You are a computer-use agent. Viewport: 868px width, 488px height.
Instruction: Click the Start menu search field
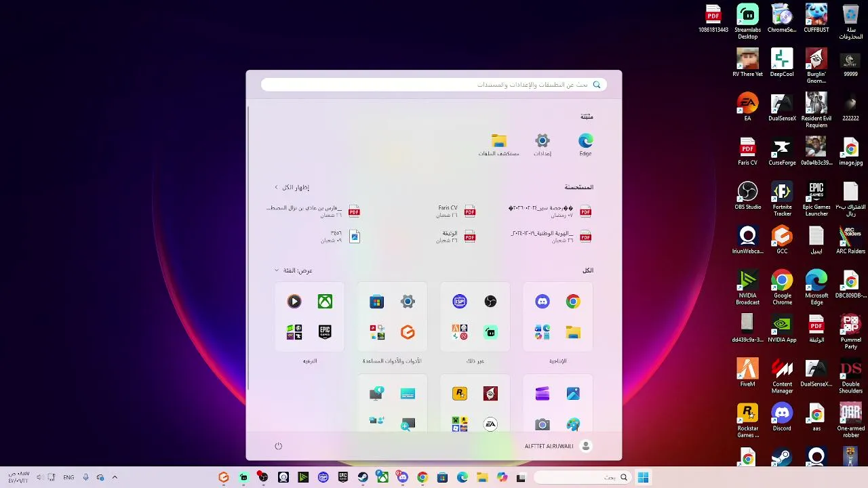coord(434,85)
